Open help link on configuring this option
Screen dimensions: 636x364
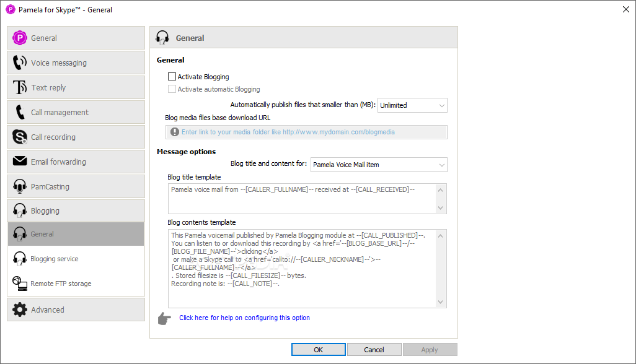coord(245,318)
